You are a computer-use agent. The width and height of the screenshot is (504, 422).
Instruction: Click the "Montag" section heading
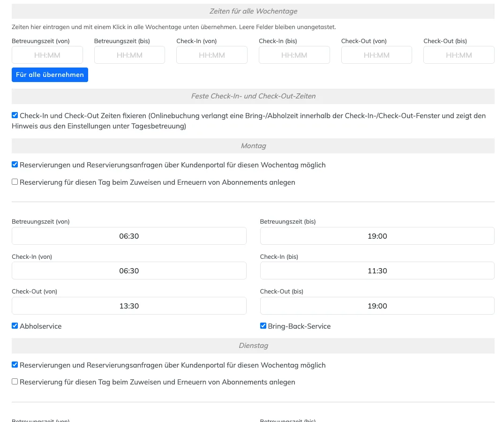pos(253,146)
